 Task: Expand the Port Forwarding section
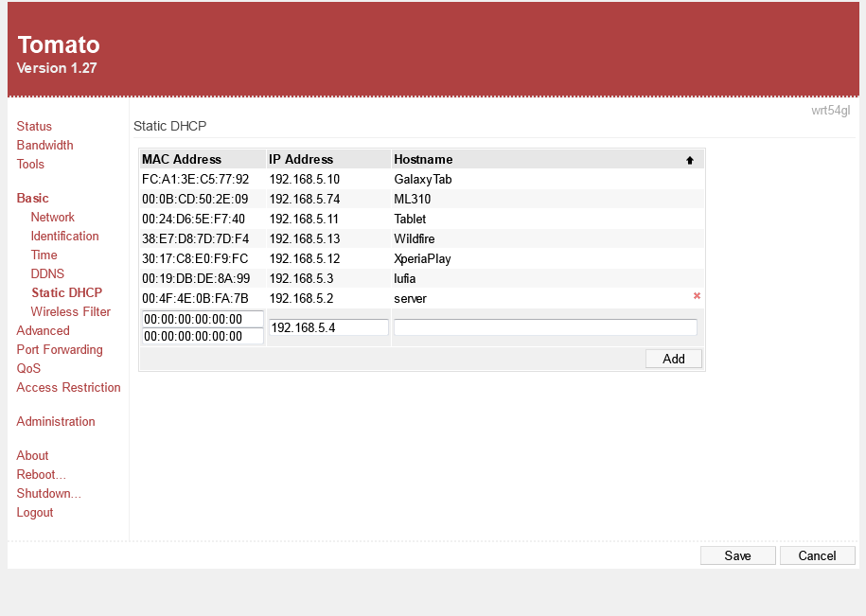pyautogui.click(x=59, y=349)
